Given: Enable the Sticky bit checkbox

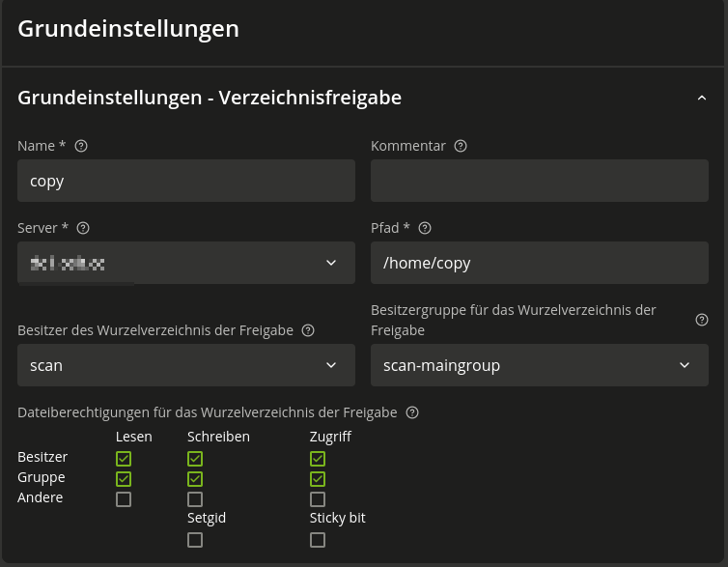Looking at the screenshot, I should (318, 540).
